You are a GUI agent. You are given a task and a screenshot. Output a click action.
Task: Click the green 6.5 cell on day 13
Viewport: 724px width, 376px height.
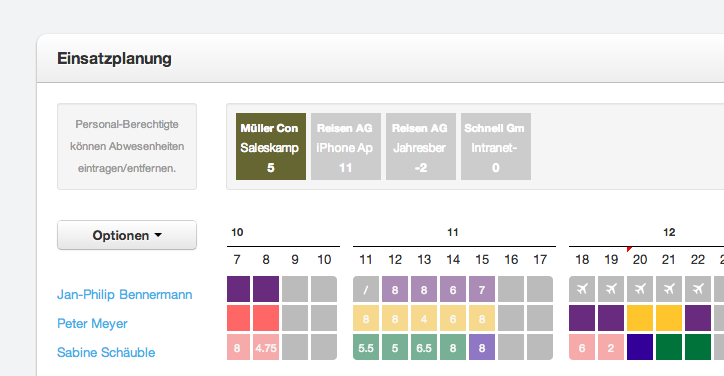[x=424, y=347]
